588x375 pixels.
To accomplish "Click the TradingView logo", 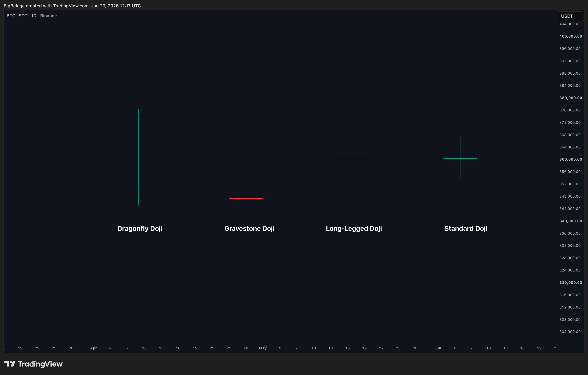I will (x=33, y=364).
